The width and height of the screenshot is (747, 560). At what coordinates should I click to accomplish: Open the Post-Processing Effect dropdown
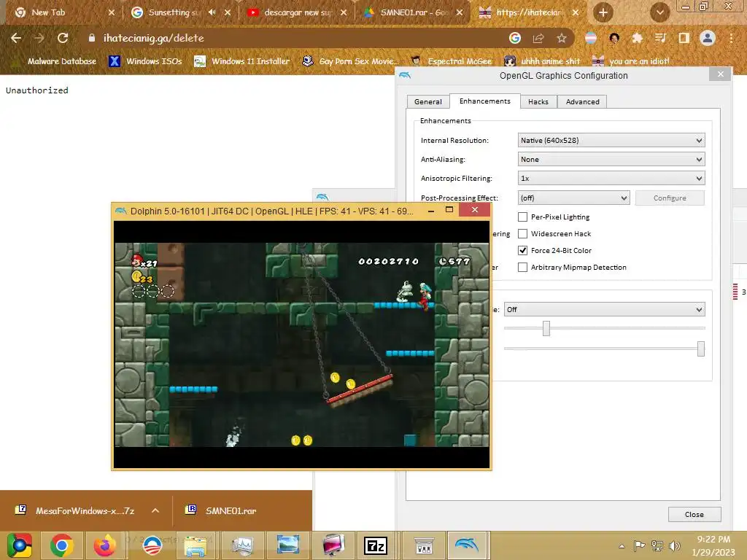pyautogui.click(x=573, y=198)
